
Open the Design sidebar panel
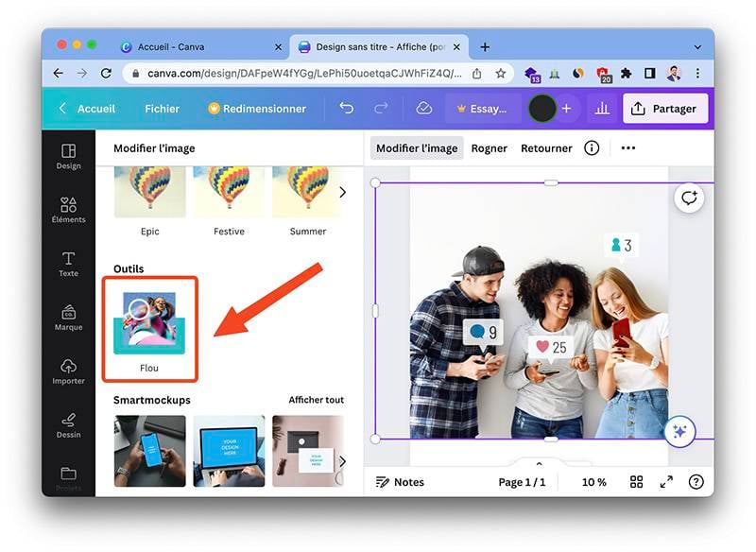(68, 157)
